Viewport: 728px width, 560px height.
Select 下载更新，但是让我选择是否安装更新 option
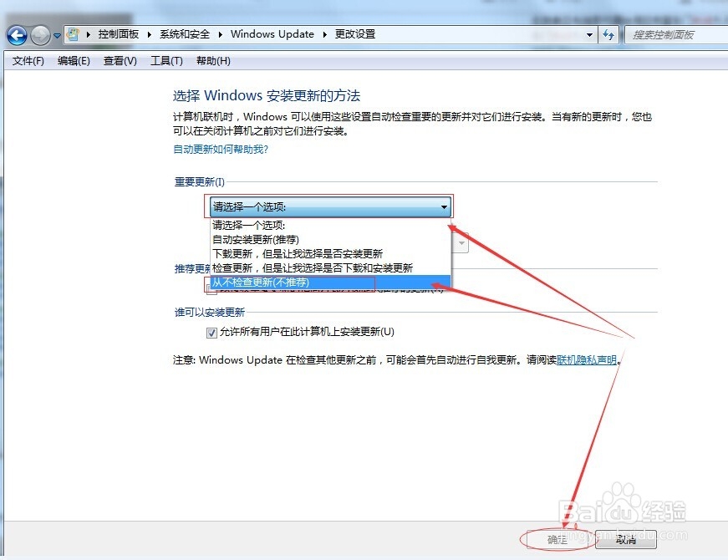click(330, 254)
